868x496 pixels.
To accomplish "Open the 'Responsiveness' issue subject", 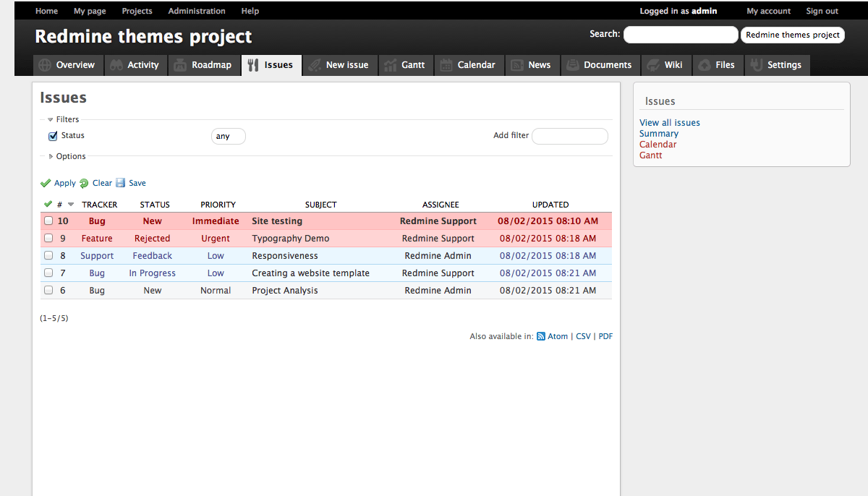I will pos(285,256).
